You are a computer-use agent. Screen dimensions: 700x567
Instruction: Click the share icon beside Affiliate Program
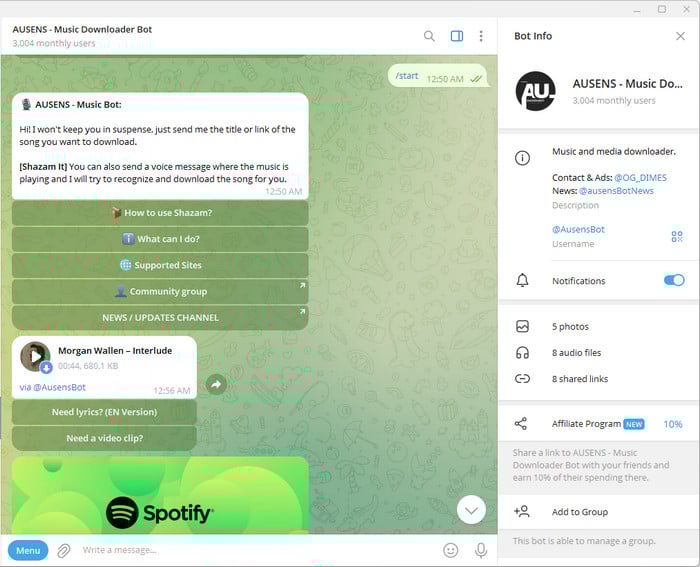click(x=521, y=424)
